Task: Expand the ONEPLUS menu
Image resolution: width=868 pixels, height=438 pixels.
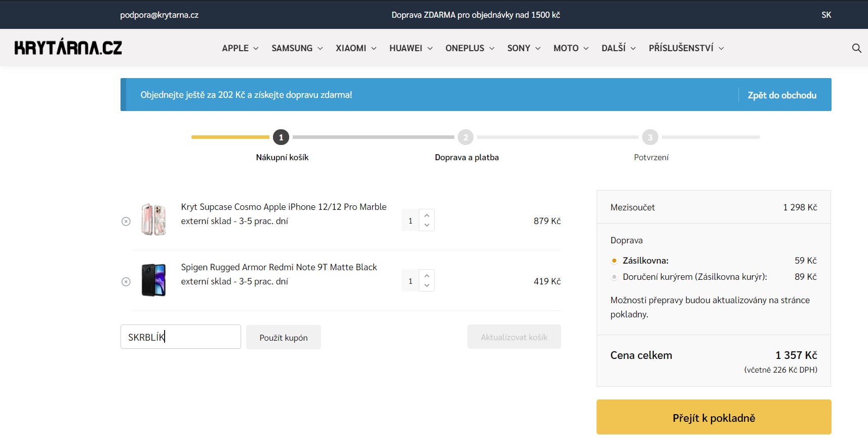Action: coord(470,48)
